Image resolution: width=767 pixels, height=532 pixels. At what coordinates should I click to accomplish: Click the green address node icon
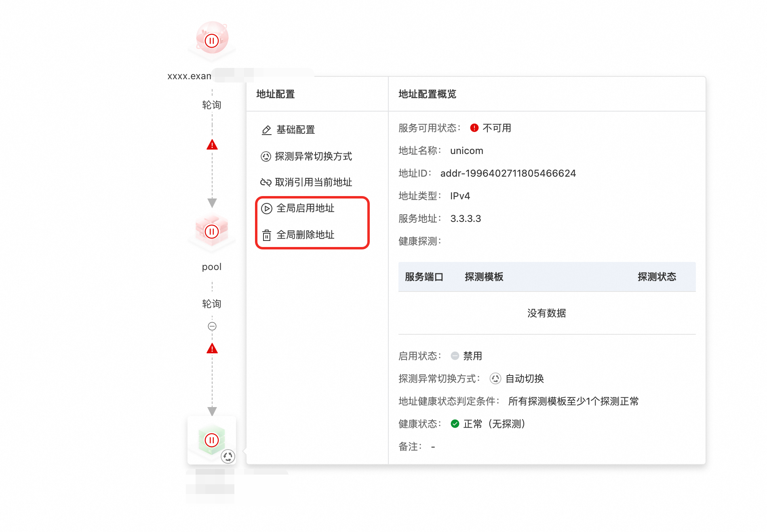click(212, 440)
